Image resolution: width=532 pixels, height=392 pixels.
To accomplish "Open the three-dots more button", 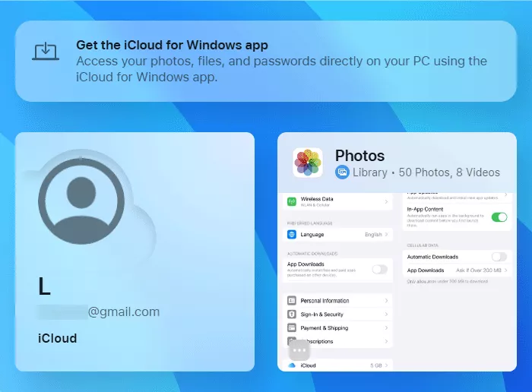I will [299, 350].
